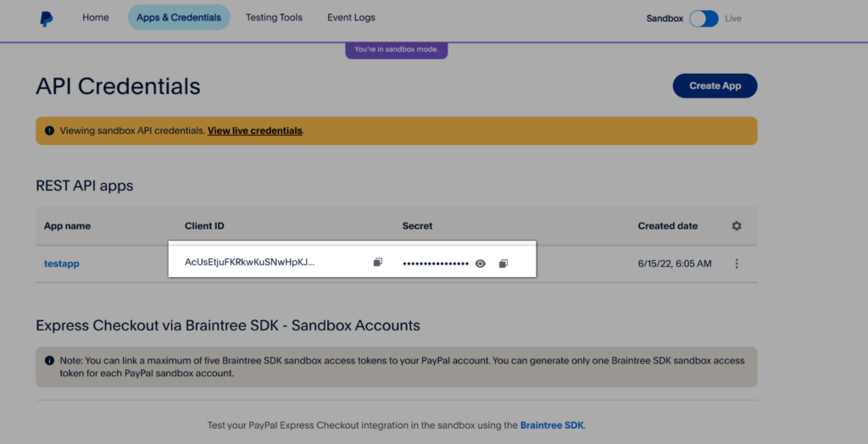The width and height of the screenshot is (868, 444).
Task: Copy the Client ID to clipboard
Action: click(x=378, y=263)
